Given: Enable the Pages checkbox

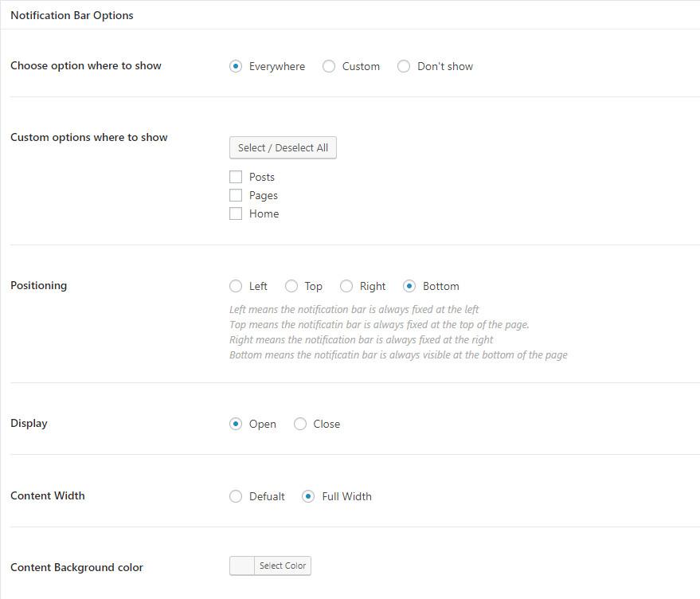Looking at the screenshot, I should [236, 195].
